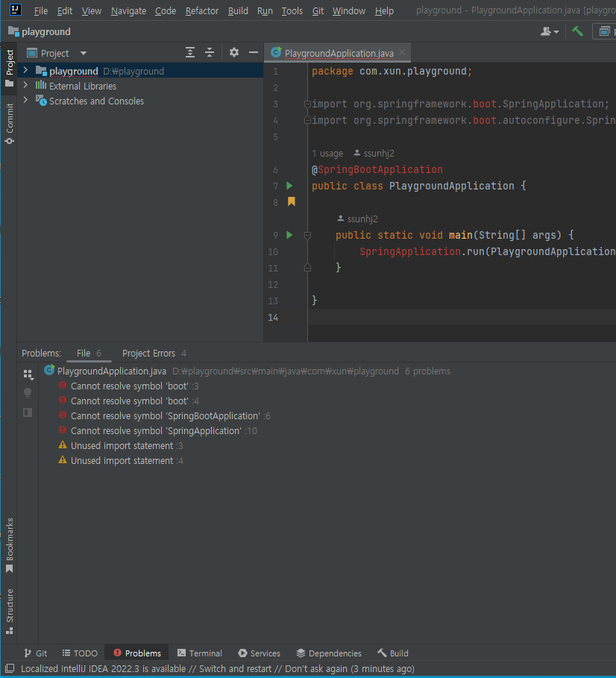Image resolution: width=616 pixels, height=678 pixels.
Task: Click the bookmark icon on line 8
Action: point(292,202)
